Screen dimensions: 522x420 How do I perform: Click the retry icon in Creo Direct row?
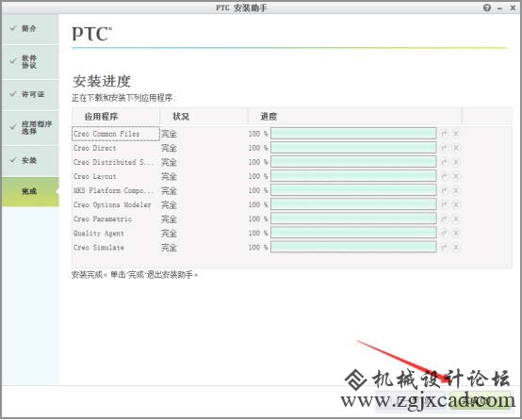click(444, 148)
